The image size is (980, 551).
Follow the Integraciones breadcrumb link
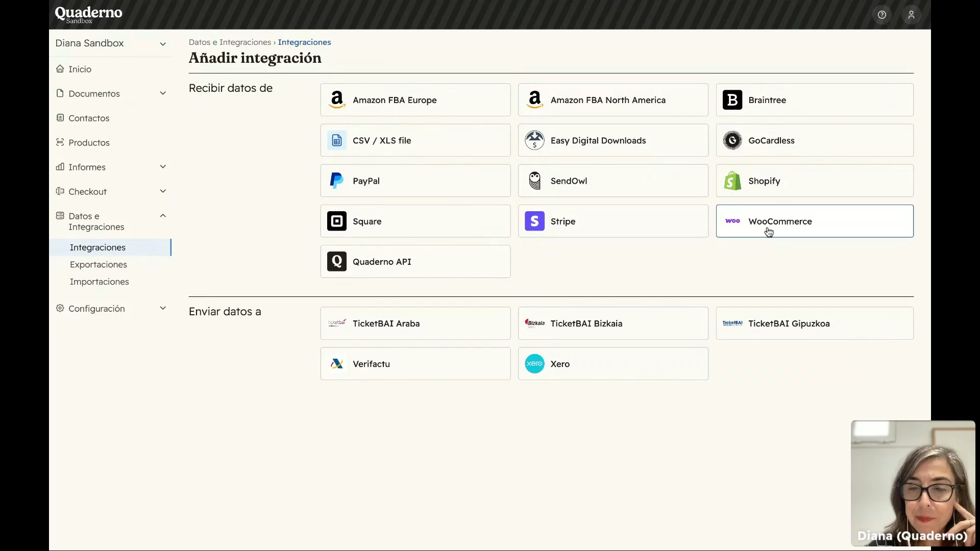click(304, 42)
